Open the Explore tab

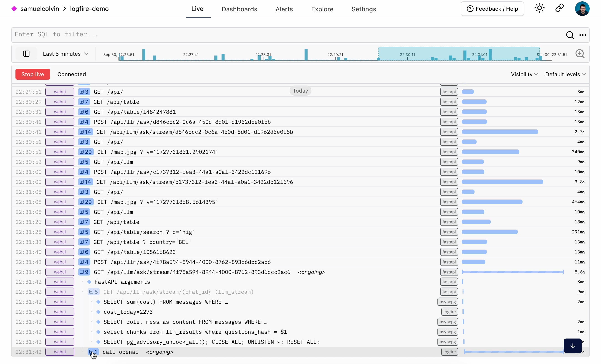[x=322, y=9]
